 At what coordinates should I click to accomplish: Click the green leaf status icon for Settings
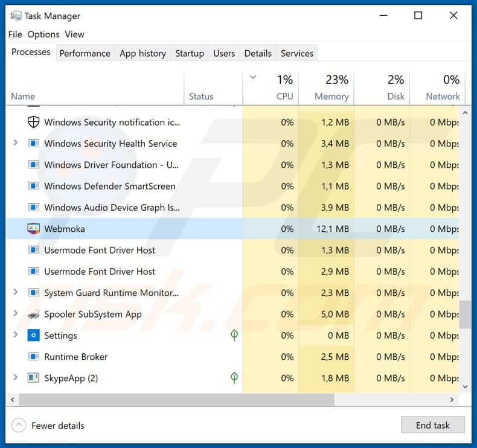point(234,335)
